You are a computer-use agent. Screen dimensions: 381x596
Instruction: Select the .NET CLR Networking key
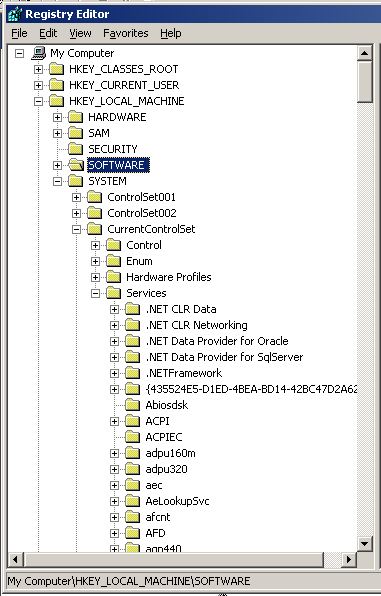coord(197,325)
